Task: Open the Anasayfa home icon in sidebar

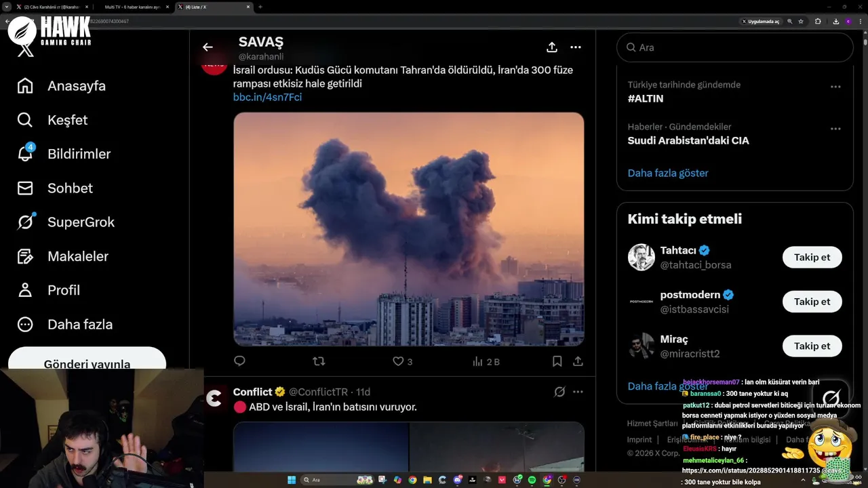Action: [x=25, y=86]
